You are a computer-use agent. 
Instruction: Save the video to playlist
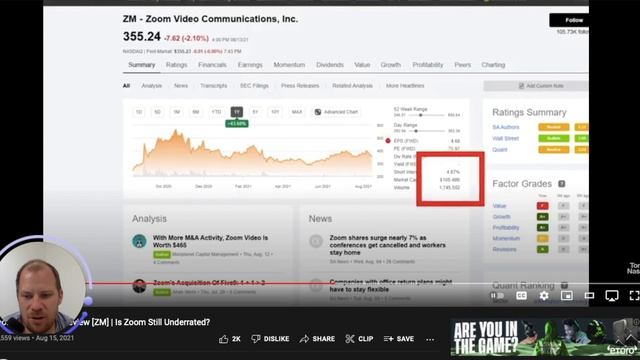pos(399,339)
